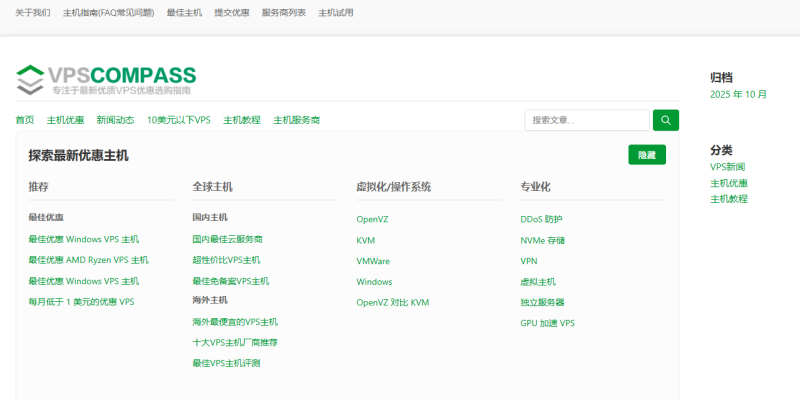Image resolution: width=800 pixels, height=400 pixels.
Task: Open 关于我们 in the top bar
Action: pos(33,13)
